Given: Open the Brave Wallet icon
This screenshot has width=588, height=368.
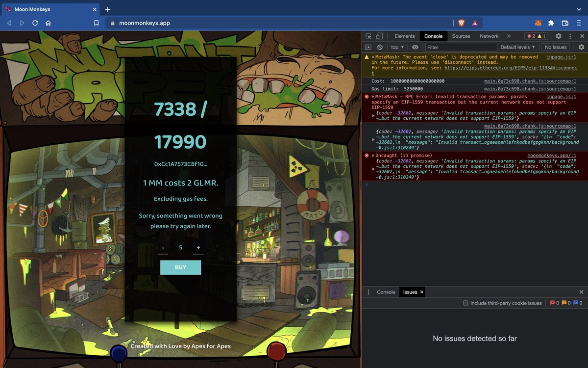Looking at the screenshot, I should point(565,23).
